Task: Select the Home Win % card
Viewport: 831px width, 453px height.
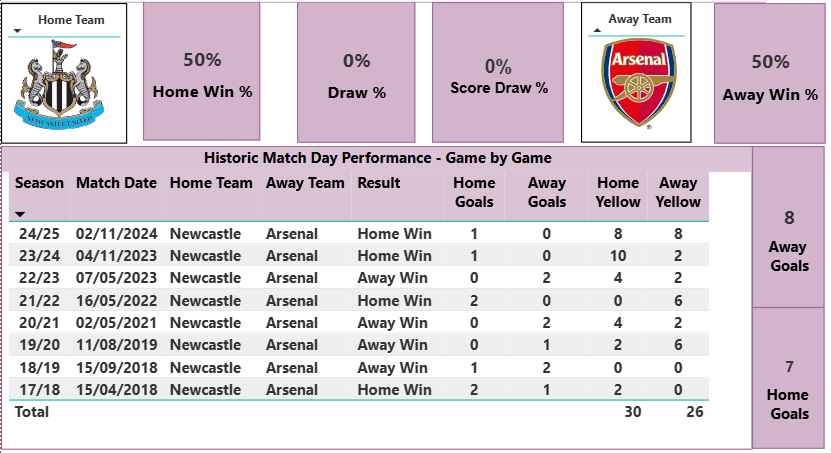Action: (202, 74)
